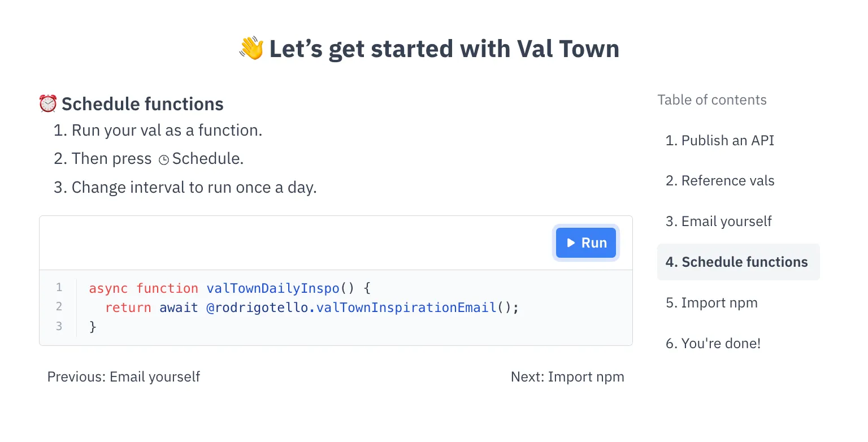The height and width of the screenshot is (442, 868).
Task: Click the small clock icon before Schedule
Action: click(164, 160)
